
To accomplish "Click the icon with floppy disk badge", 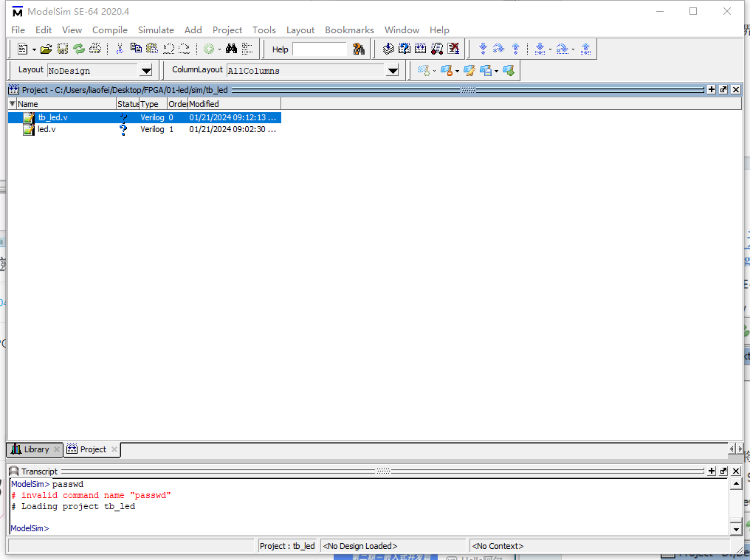I will pyautogui.click(x=486, y=71).
